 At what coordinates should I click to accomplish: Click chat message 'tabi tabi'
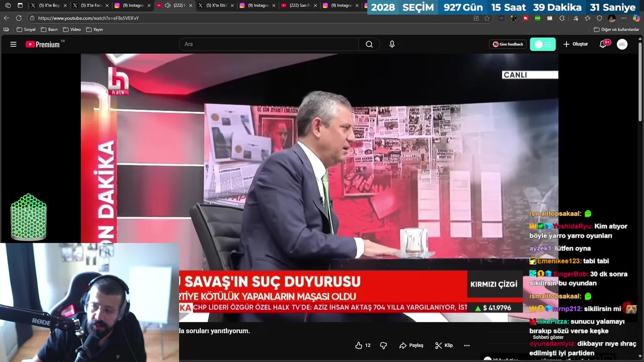[596, 261]
